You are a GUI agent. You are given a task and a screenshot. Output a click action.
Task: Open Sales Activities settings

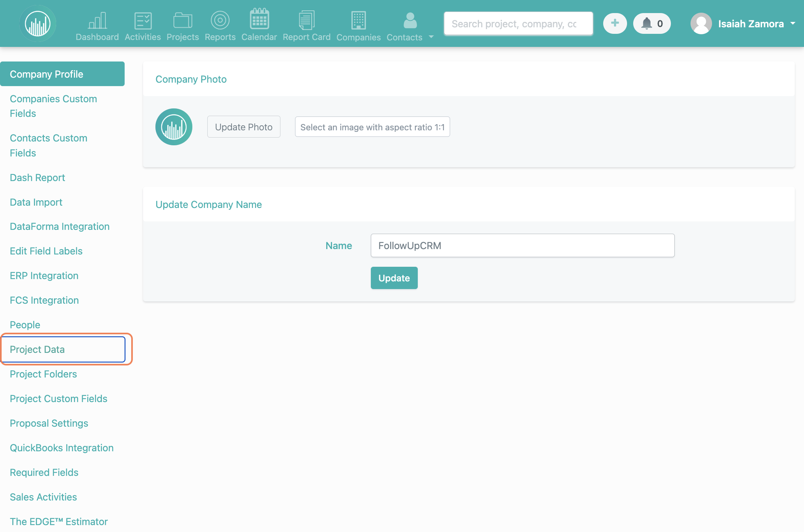coord(43,497)
